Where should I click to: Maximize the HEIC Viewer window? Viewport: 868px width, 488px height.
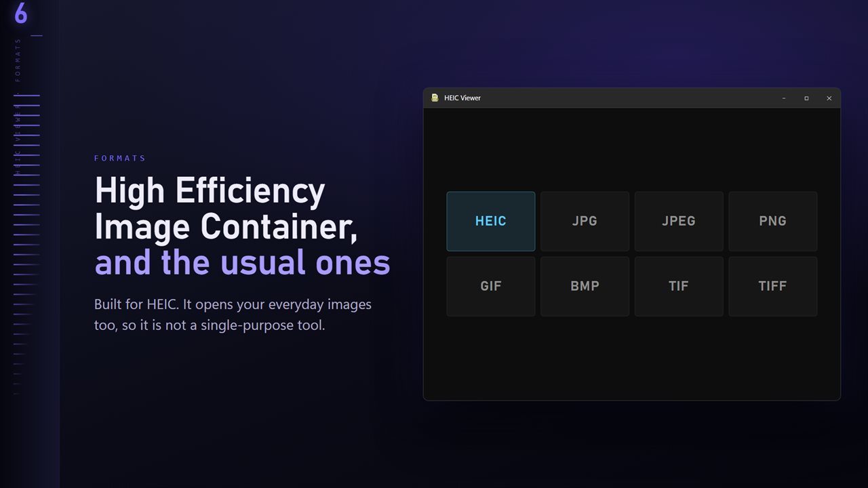806,98
